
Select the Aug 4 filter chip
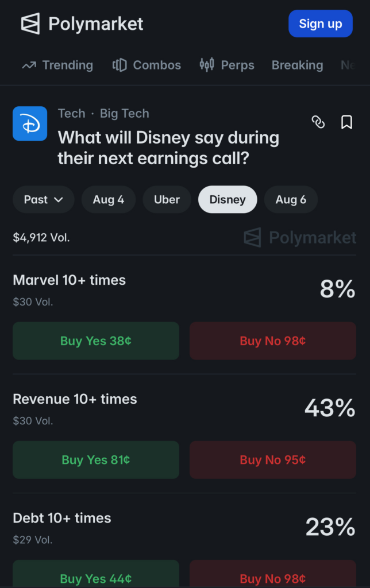[109, 199]
